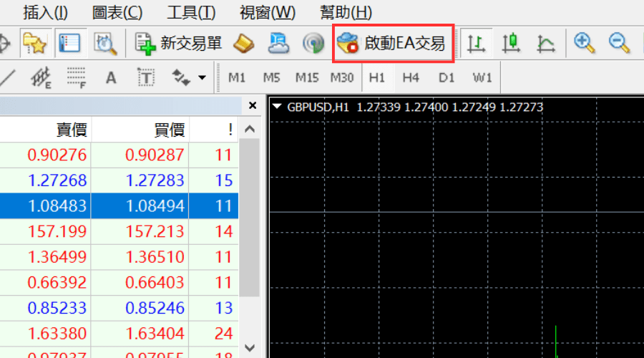Select ask price 1.36510

pyautogui.click(x=155, y=257)
